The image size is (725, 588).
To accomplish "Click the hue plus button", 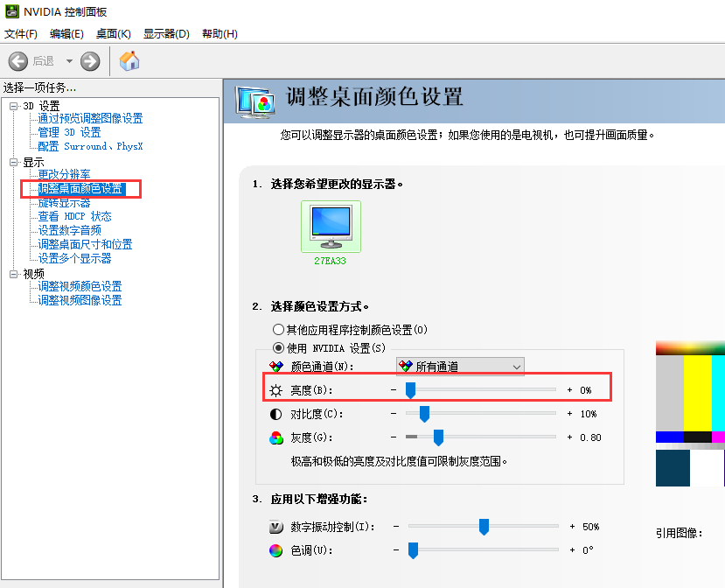I will click(x=573, y=550).
